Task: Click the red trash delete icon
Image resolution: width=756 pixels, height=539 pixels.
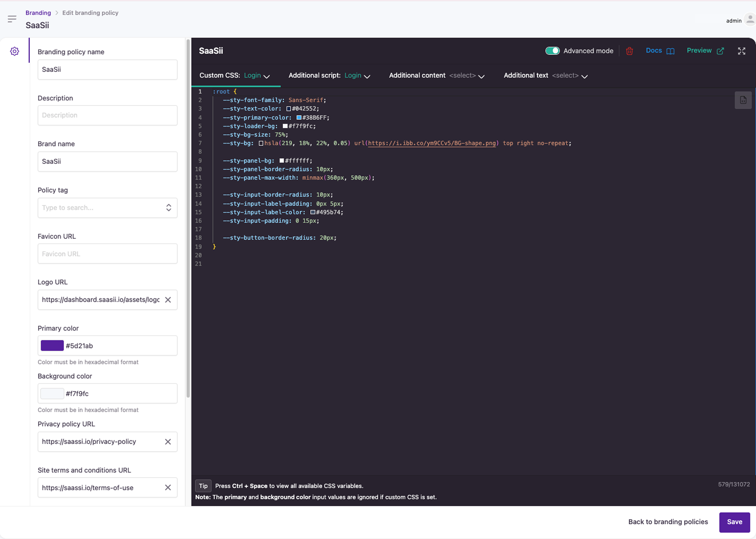Action: (629, 51)
